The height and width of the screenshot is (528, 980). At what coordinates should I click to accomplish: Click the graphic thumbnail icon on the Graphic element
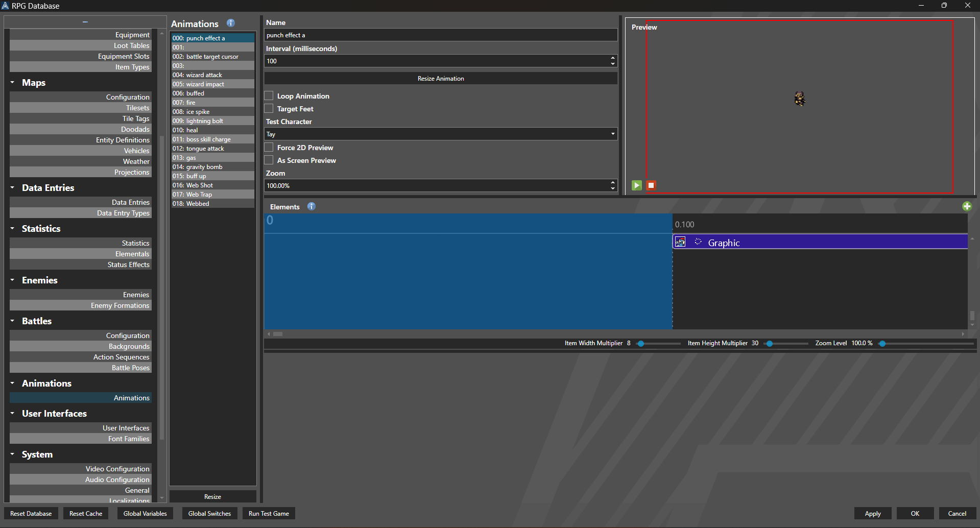coord(680,241)
